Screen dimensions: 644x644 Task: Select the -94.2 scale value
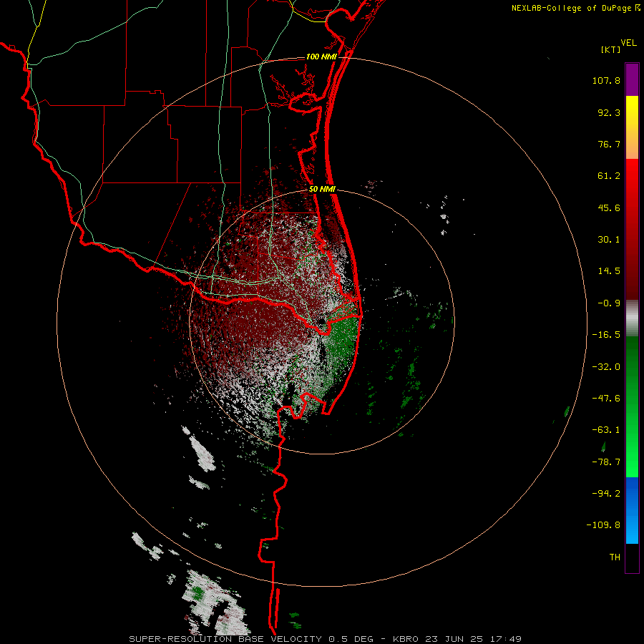pos(606,494)
